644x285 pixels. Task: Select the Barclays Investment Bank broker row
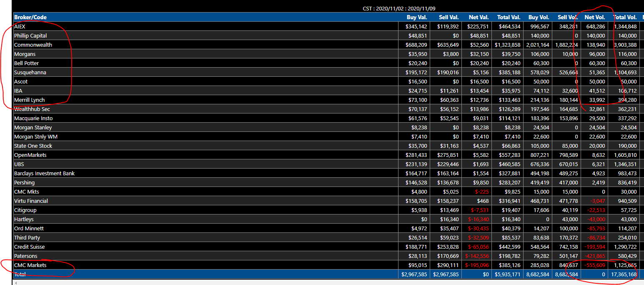click(x=328, y=173)
